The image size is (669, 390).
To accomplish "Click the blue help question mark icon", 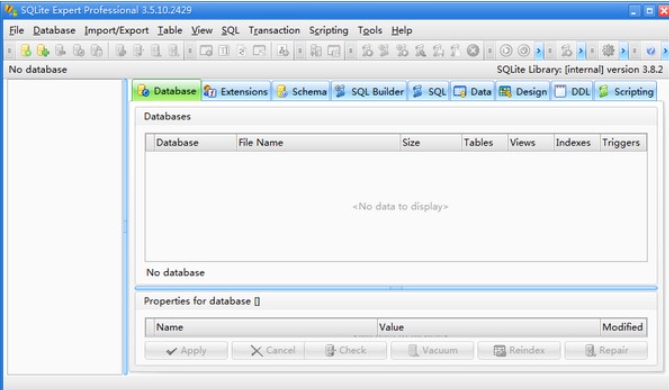I will coord(651,51).
